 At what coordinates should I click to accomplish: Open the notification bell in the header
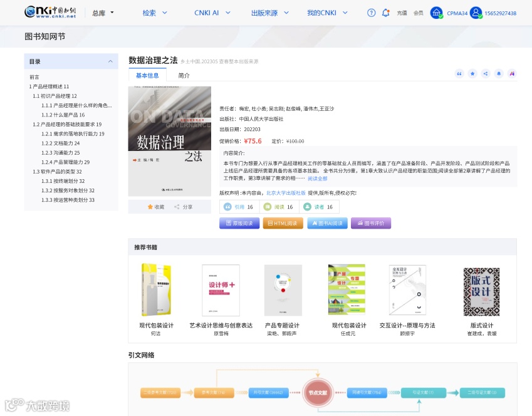(x=385, y=13)
